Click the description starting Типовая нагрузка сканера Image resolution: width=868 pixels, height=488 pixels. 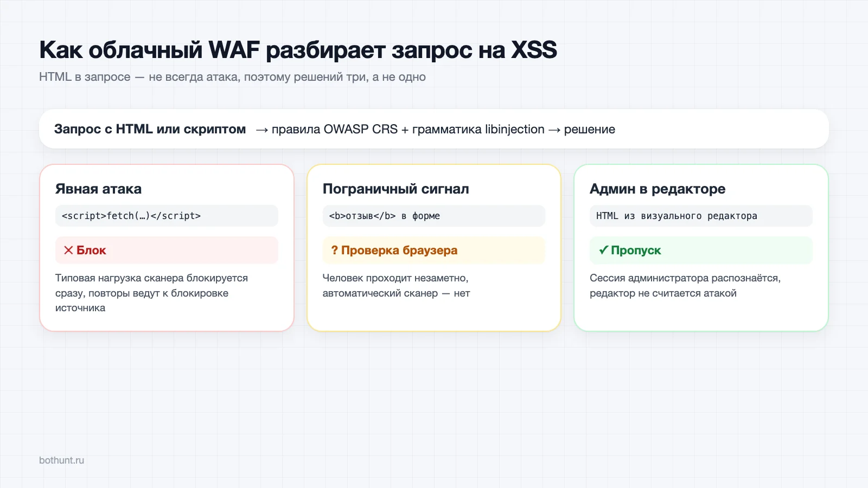(152, 293)
